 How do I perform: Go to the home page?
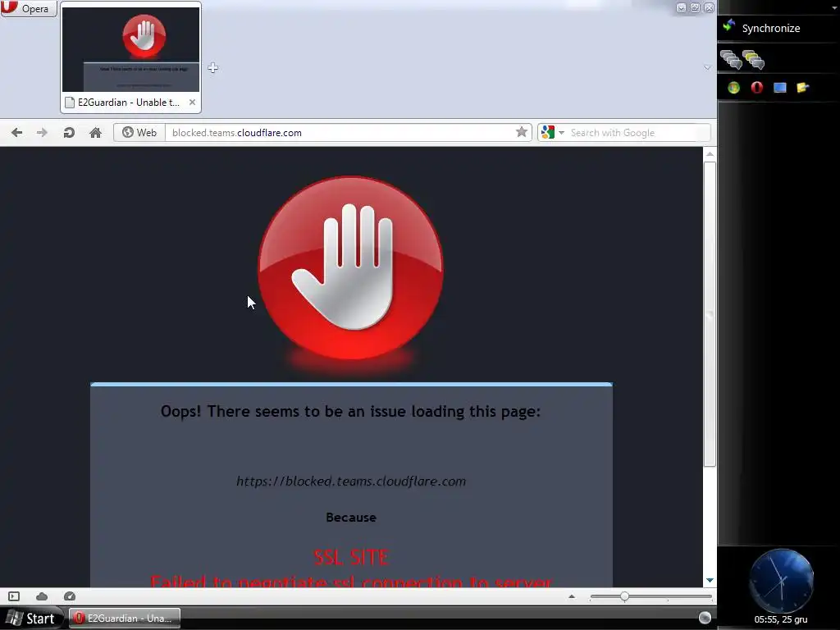(x=95, y=132)
